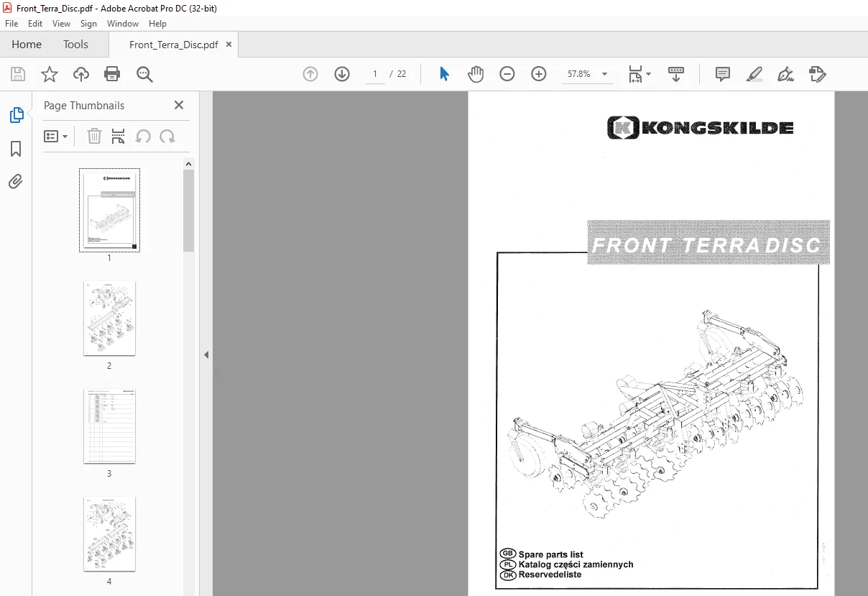Bookmark file with the star icon
The height and width of the screenshot is (596, 868).
[49, 74]
